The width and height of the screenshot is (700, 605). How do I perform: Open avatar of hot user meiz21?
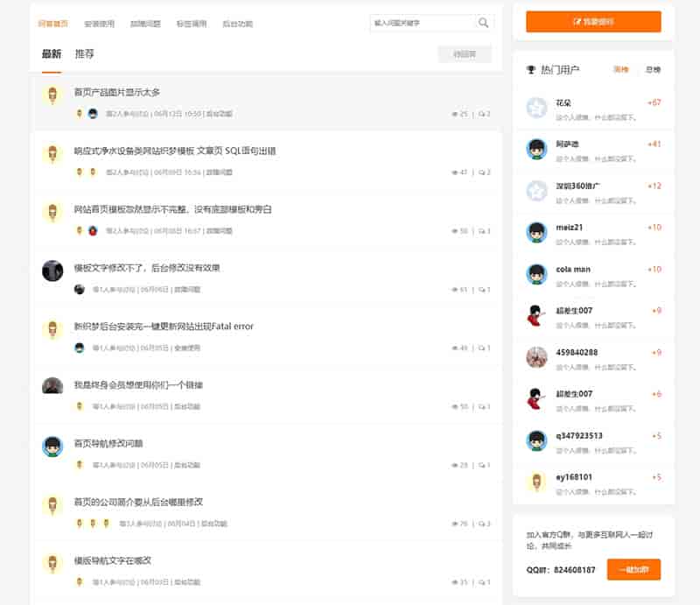536,232
